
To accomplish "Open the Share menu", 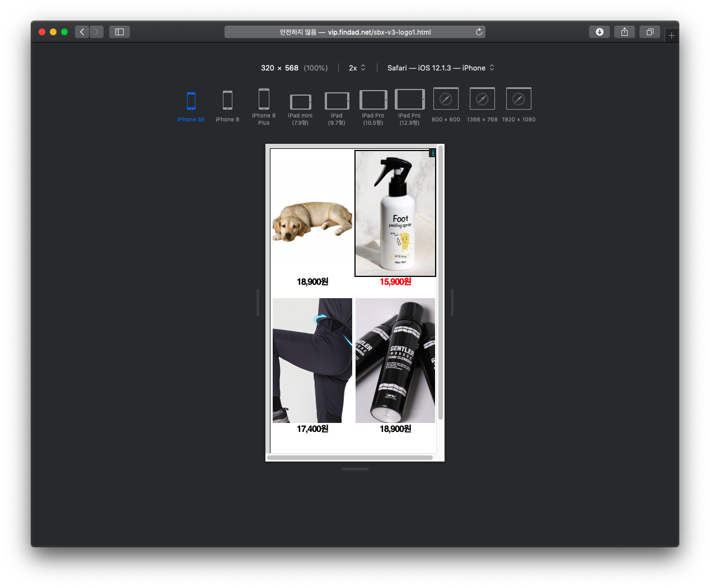I will (x=624, y=32).
